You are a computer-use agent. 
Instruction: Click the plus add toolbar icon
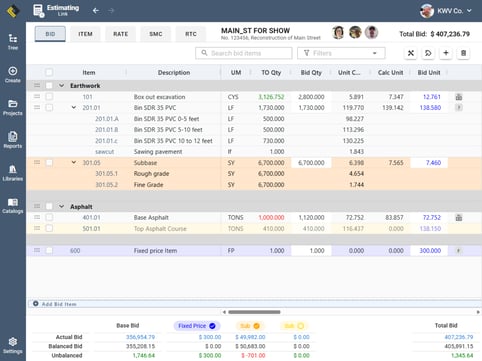[x=446, y=53]
